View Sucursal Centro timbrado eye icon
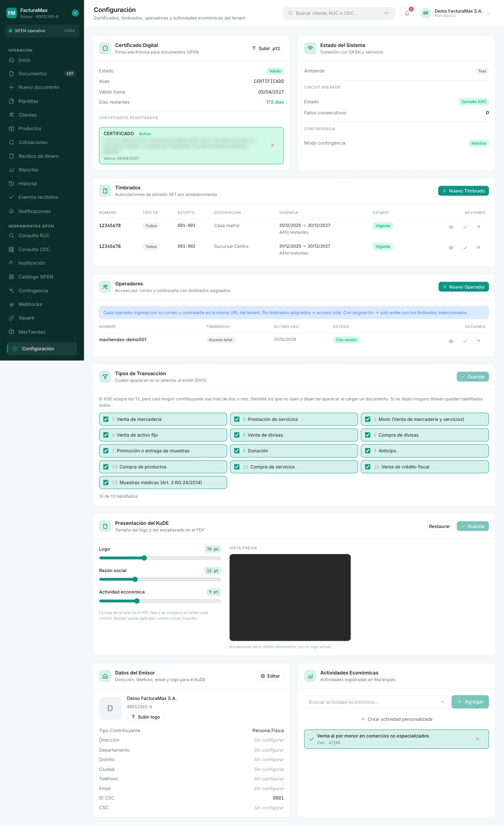This screenshot has width=504, height=826. [451, 248]
